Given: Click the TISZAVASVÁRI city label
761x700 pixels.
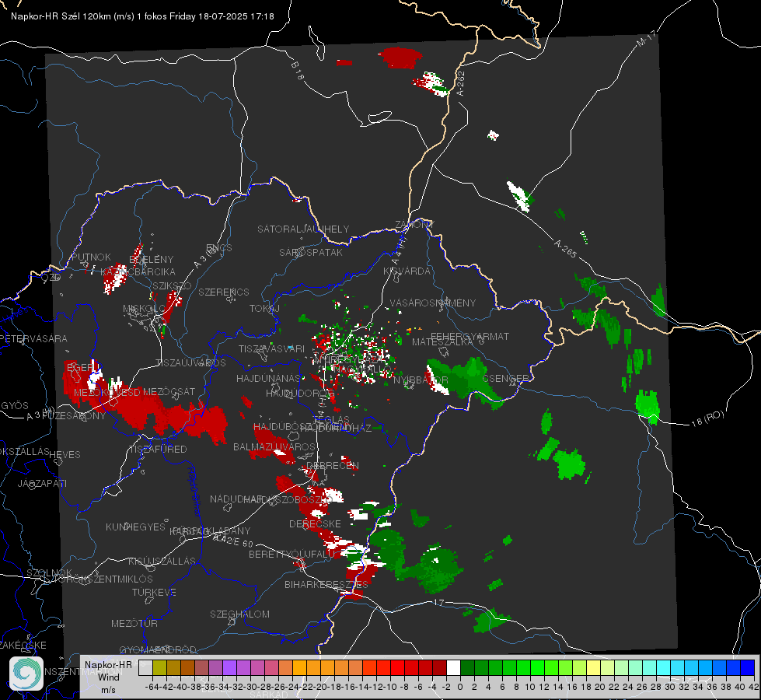Looking at the screenshot, I should pyautogui.click(x=272, y=348).
